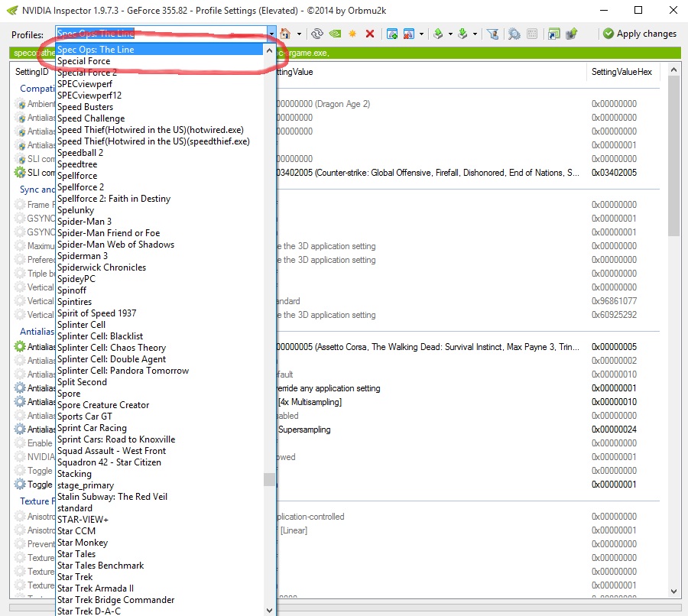688x616 pixels.
Task: Open the arrow next to home icon
Action: point(299,34)
